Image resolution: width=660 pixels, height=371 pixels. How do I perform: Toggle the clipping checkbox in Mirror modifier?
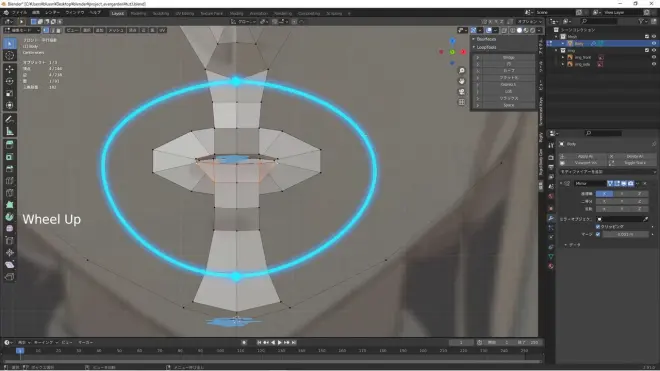click(x=598, y=227)
